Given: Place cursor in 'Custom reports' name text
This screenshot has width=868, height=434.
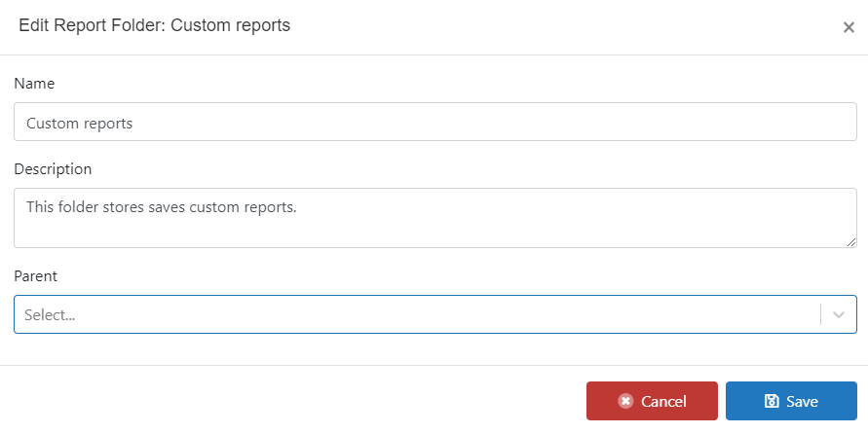Looking at the screenshot, I should tap(80, 124).
